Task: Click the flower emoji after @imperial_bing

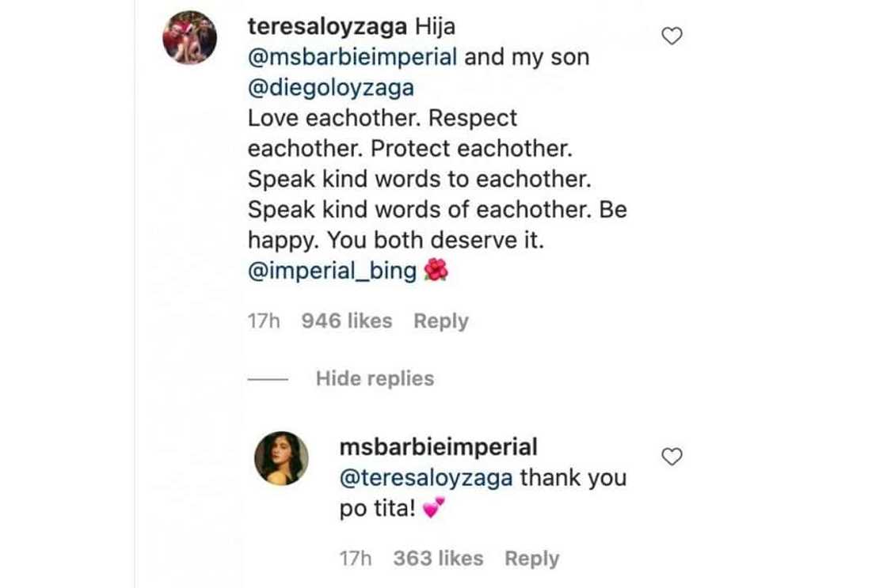Action: point(436,271)
